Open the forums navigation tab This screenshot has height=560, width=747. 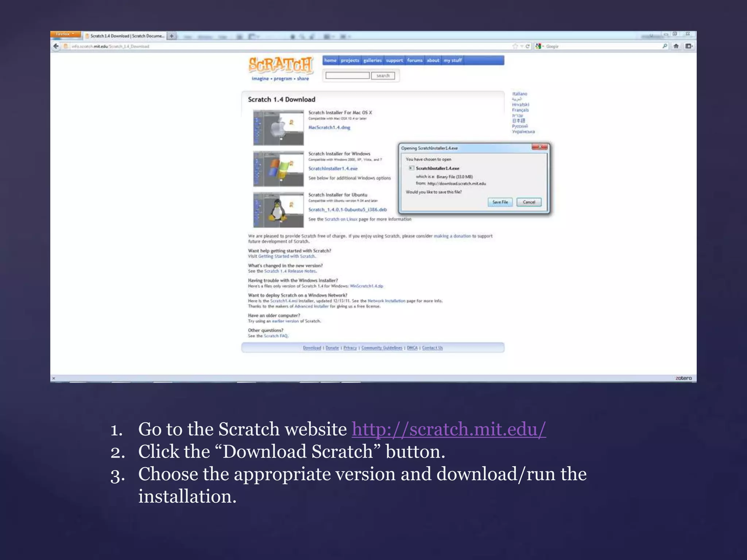[x=415, y=61]
